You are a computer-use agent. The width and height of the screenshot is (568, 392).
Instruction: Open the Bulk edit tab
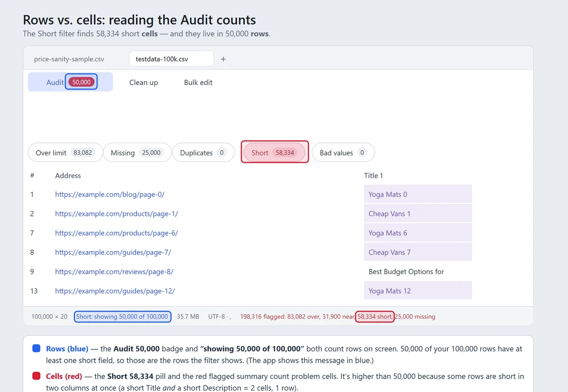pos(198,82)
